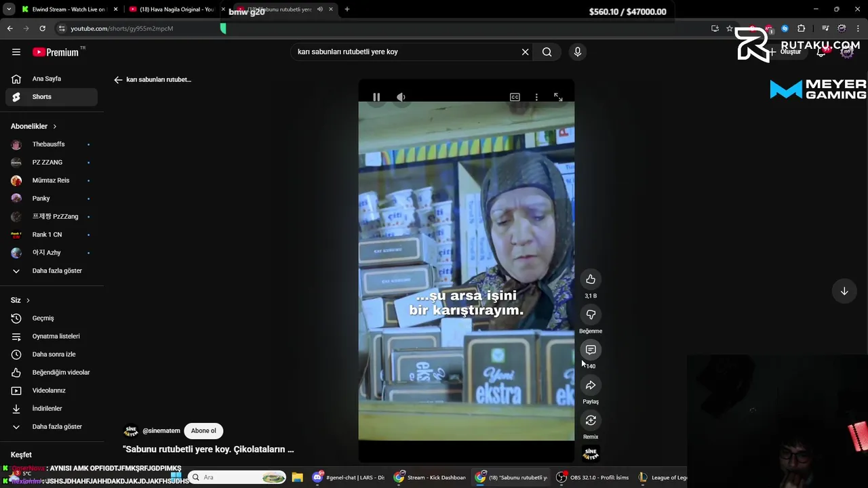
Task: Close the Elwind Stream tab
Action: [x=116, y=9]
